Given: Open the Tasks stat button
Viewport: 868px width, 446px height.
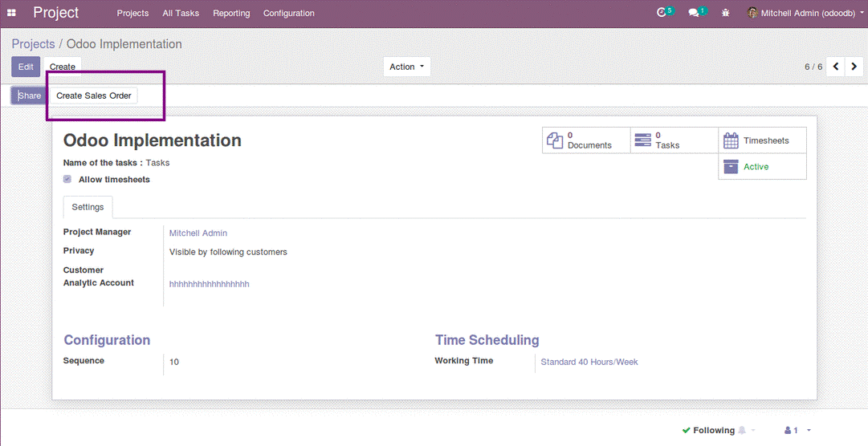Looking at the screenshot, I should pos(674,140).
